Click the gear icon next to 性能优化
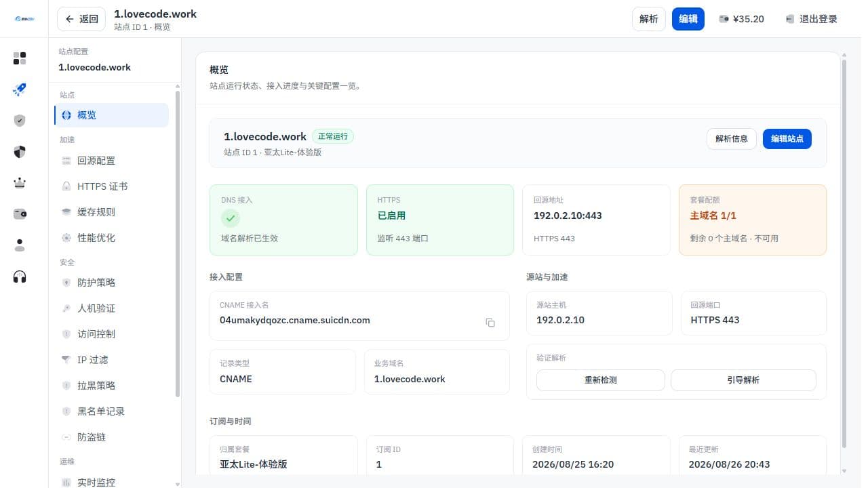 coord(66,238)
